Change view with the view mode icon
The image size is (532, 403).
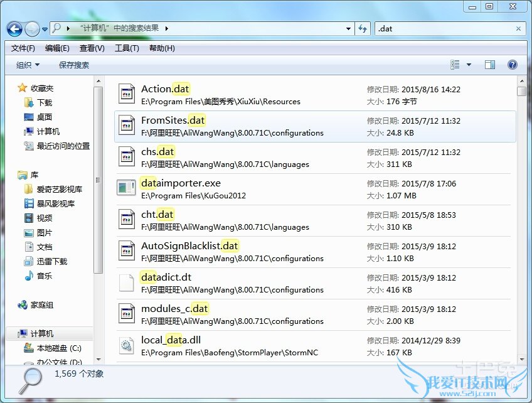point(455,65)
